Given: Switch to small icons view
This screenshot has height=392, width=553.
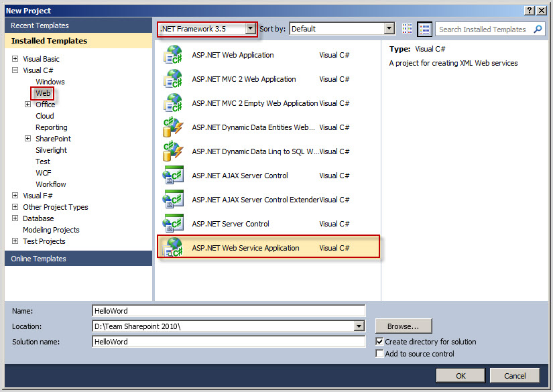Looking at the screenshot, I should [407, 29].
